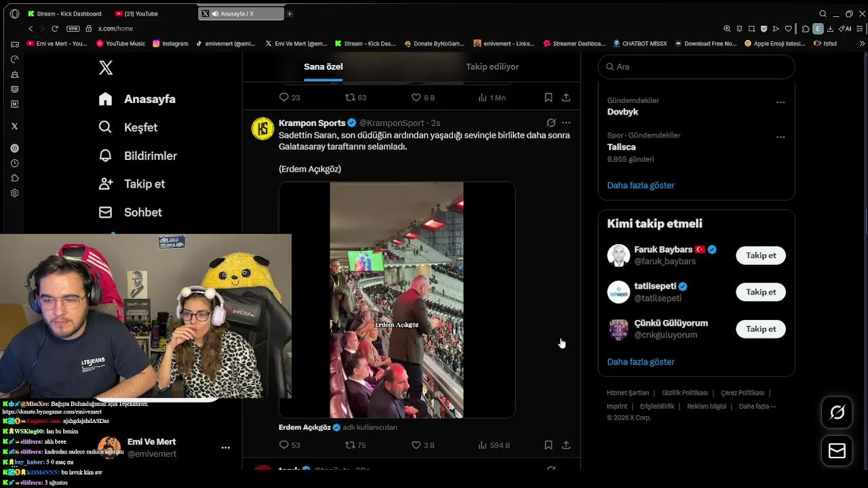This screenshot has width=868, height=488.
Task: Open browser sidebar settings gear
Action: tap(14, 193)
